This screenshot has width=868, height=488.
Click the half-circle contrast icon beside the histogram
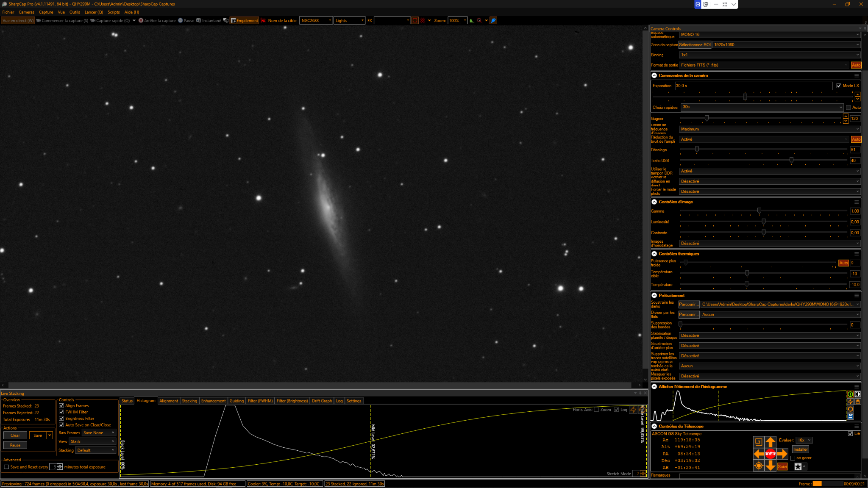[858, 394]
